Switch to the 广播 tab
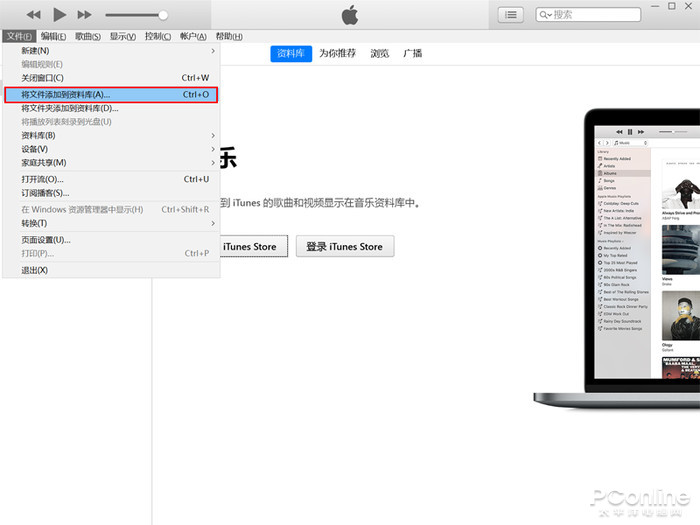The width and height of the screenshot is (700, 525). 412,54
